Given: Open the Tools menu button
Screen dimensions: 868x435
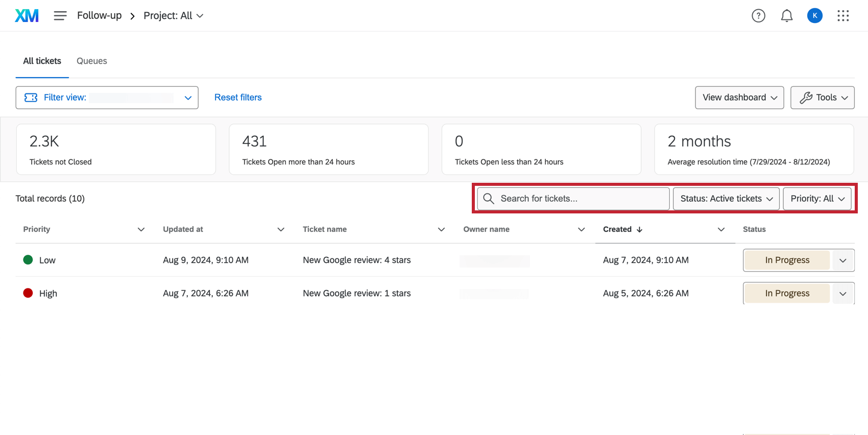Looking at the screenshot, I should click(822, 98).
